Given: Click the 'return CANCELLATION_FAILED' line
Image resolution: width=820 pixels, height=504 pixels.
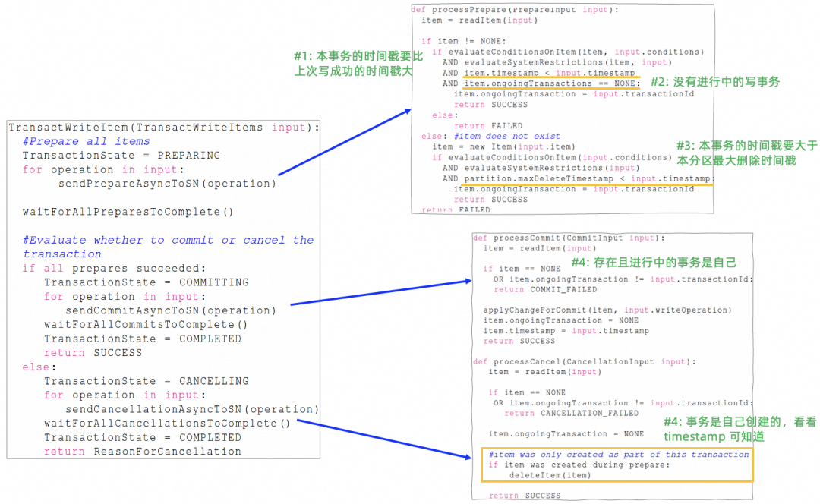Looking at the screenshot, I should (572, 414).
